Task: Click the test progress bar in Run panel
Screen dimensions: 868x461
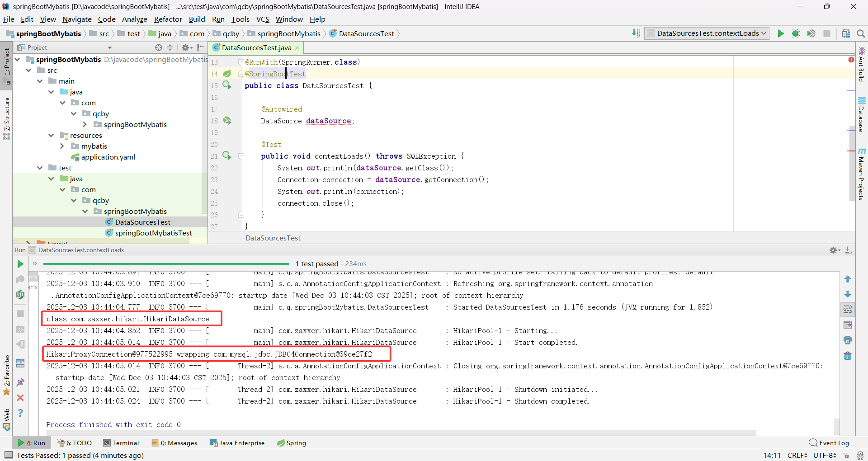Action: point(166,264)
